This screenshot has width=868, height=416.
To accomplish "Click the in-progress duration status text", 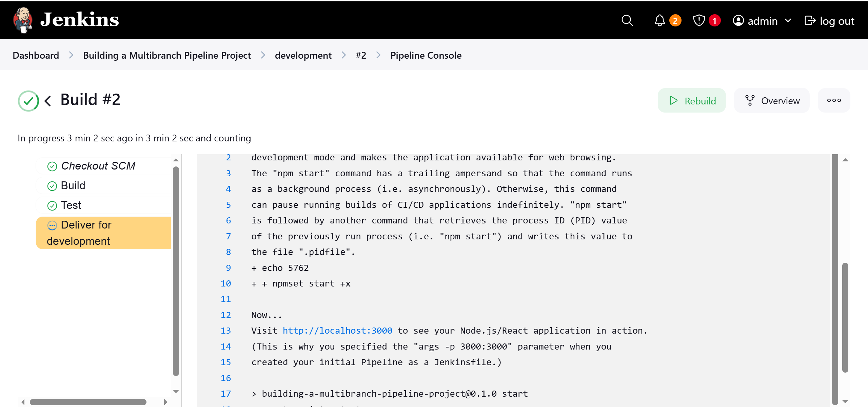I will [134, 138].
